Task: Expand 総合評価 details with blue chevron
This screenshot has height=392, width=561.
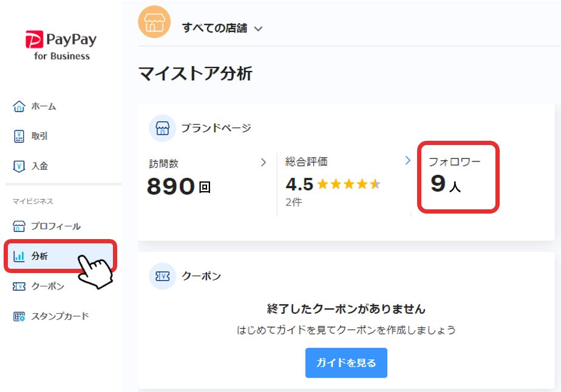Action: [x=407, y=160]
